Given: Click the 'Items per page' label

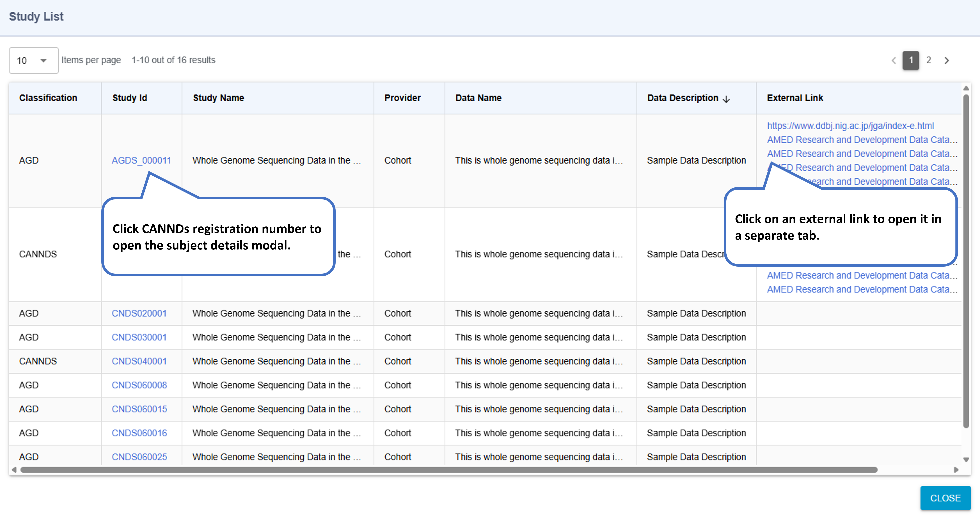Looking at the screenshot, I should click(91, 60).
